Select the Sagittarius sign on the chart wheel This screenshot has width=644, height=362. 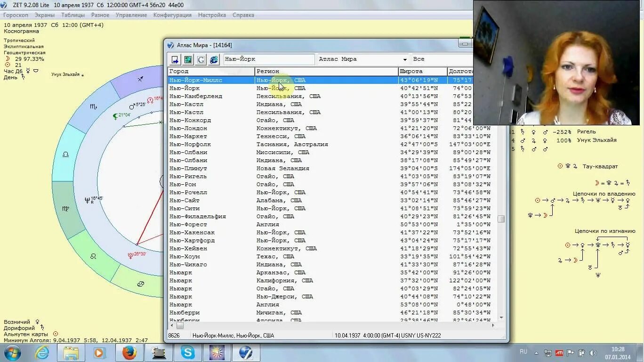click(x=140, y=79)
